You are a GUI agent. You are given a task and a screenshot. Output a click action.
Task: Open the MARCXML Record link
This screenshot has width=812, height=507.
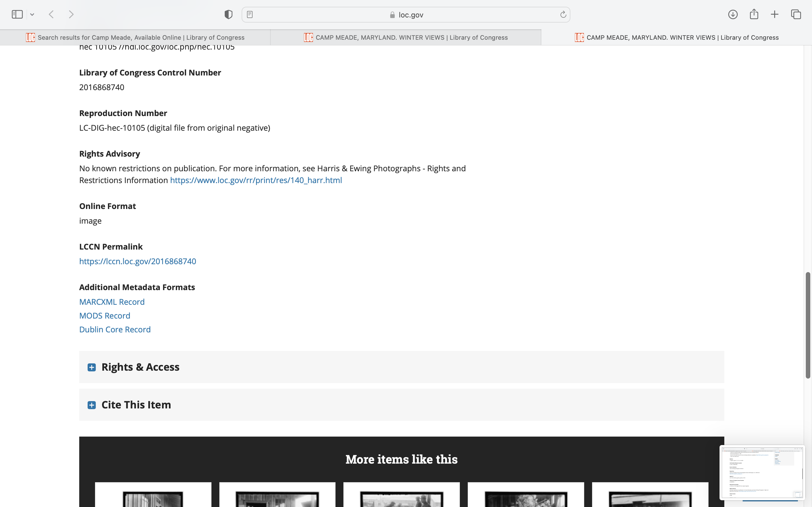pyautogui.click(x=112, y=302)
